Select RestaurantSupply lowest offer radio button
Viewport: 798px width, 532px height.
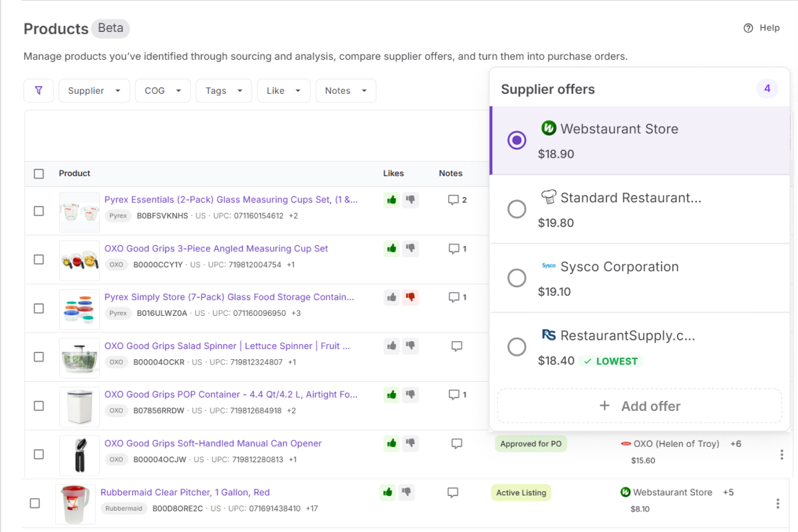517,346
